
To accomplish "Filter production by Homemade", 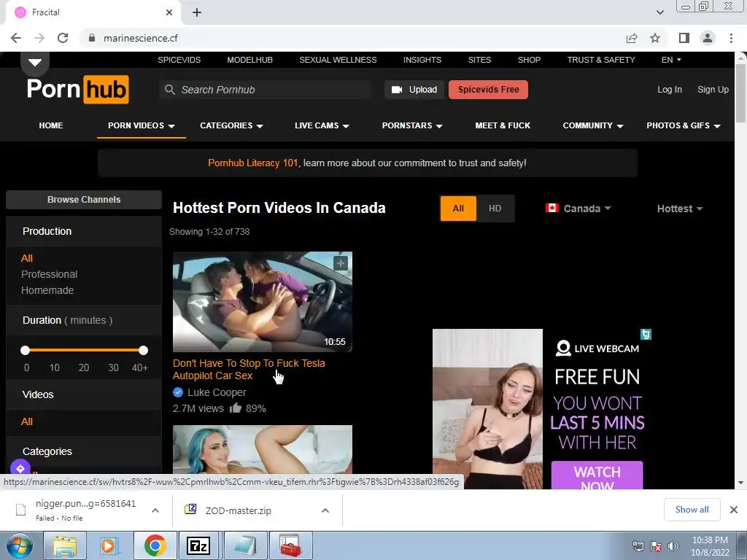I will pyautogui.click(x=47, y=290).
